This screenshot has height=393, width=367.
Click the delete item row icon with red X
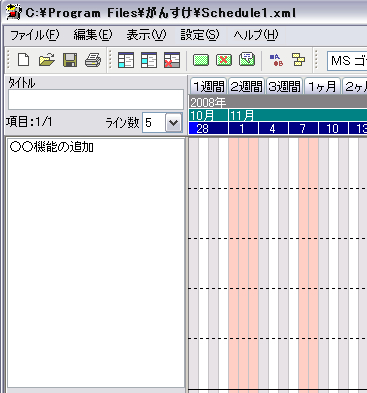172,60
